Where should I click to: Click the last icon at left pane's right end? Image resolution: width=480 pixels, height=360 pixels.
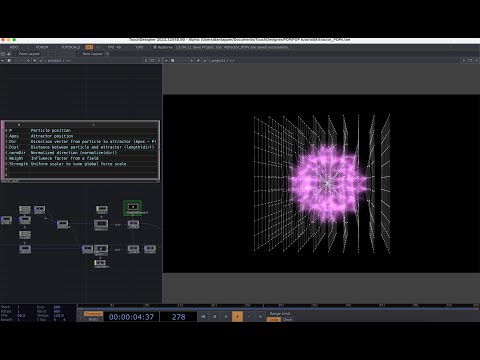click(x=158, y=61)
